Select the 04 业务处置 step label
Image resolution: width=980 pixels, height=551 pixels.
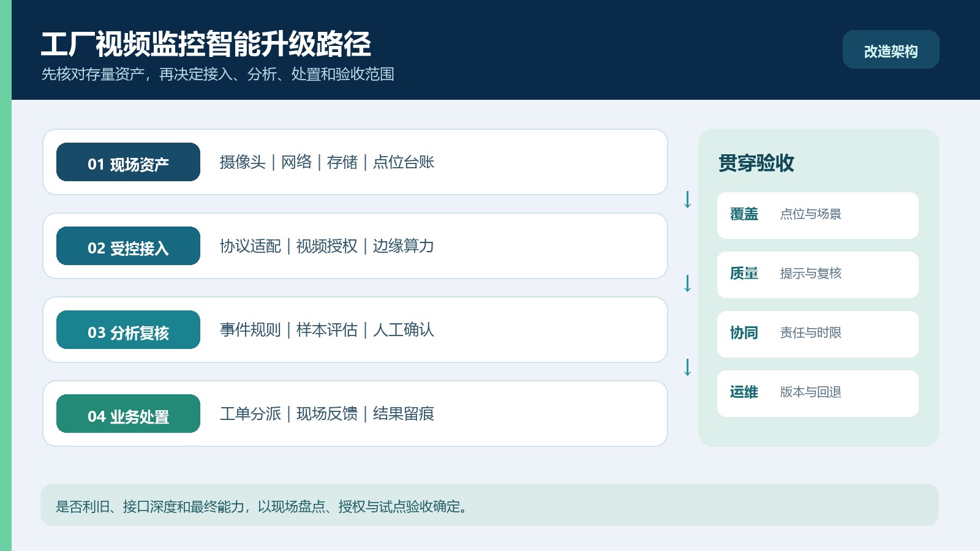click(128, 414)
